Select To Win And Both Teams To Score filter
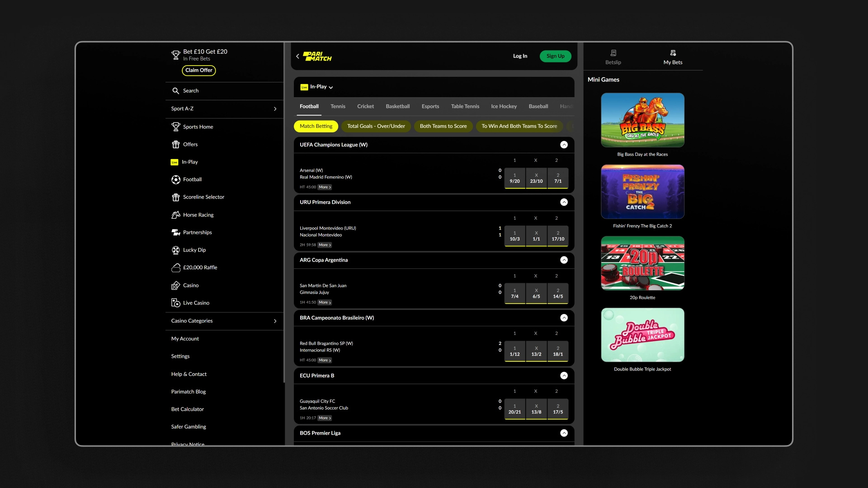 point(519,127)
